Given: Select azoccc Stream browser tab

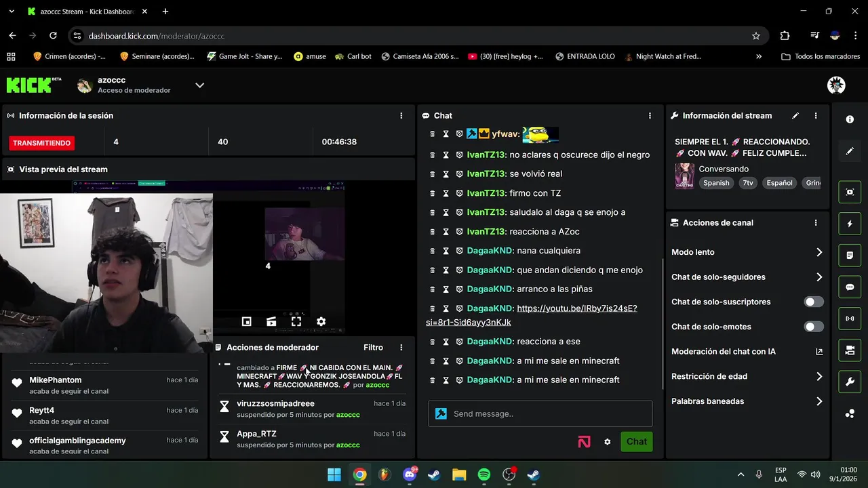Looking at the screenshot, I should [x=87, y=12].
